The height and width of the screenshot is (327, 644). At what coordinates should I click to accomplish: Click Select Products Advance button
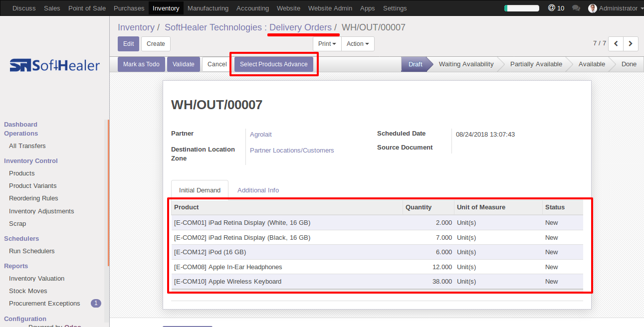(x=274, y=64)
